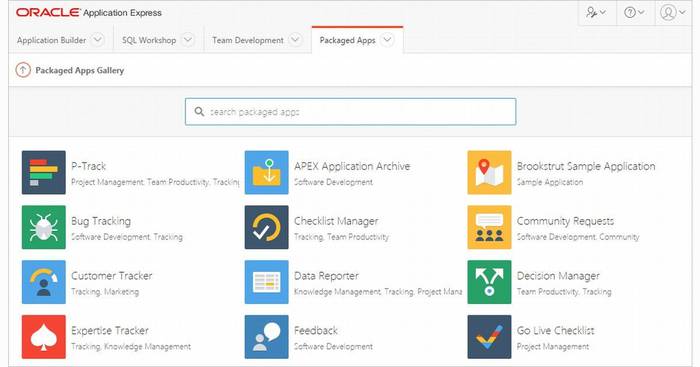Select the Packaged Apps tab
Viewport: 700px width, 367px height.
(347, 40)
